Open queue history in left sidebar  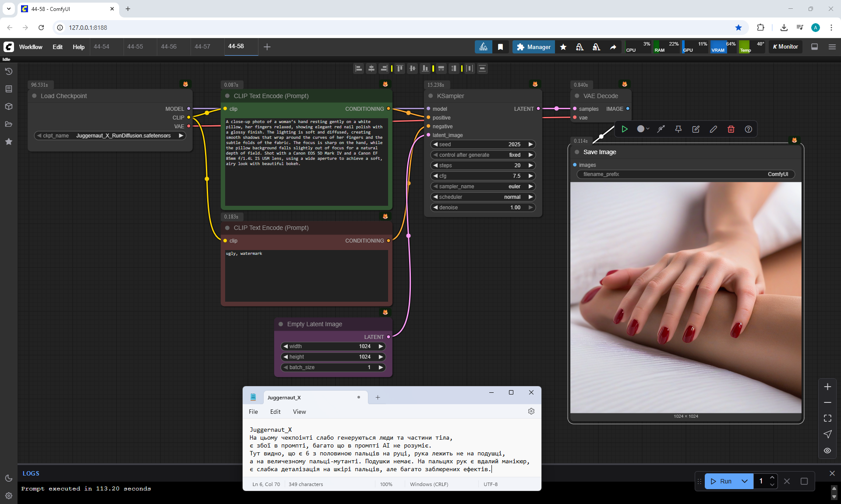[8, 71]
